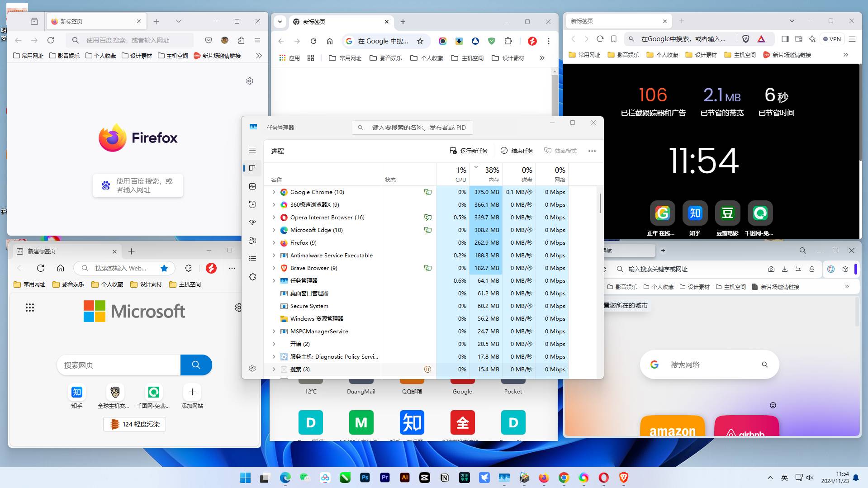Open Brave 新片场邀请链接 bookmark

tap(787, 55)
